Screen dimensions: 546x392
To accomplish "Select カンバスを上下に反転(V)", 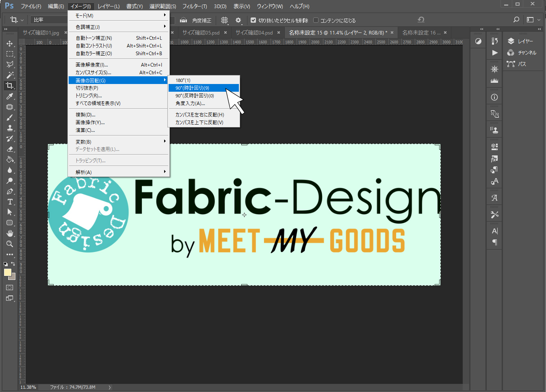I will click(204, 123).
